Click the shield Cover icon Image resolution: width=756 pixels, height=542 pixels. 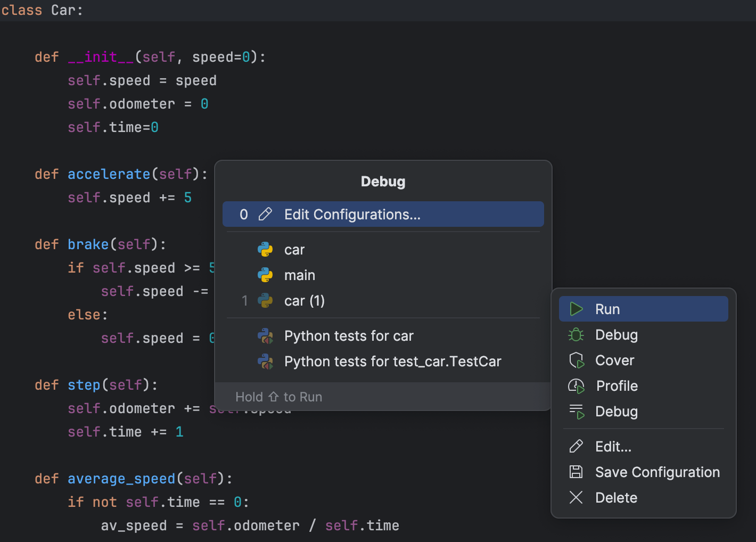click(577, 360)
